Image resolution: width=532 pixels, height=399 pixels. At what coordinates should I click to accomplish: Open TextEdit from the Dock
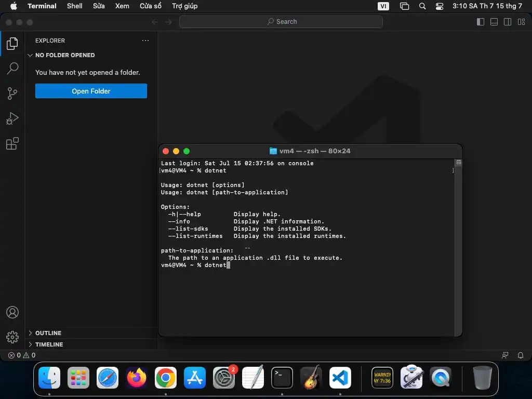click(253, 378)
